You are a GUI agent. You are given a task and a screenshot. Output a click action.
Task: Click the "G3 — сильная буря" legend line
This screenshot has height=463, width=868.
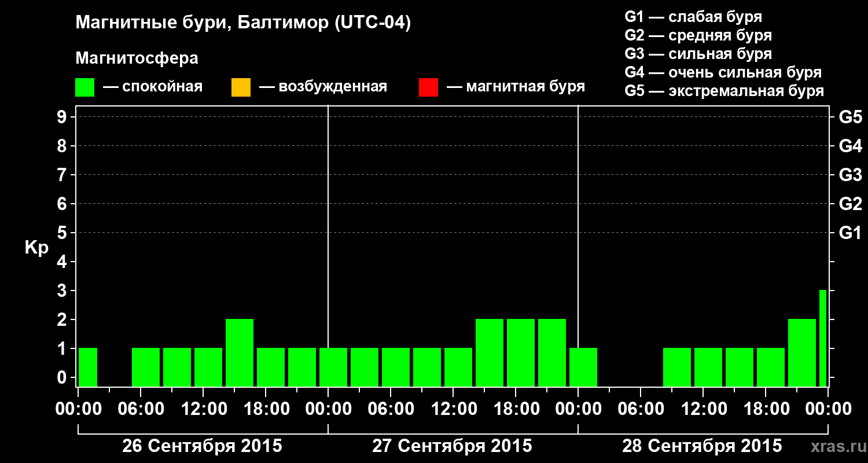tap(698, 54)
